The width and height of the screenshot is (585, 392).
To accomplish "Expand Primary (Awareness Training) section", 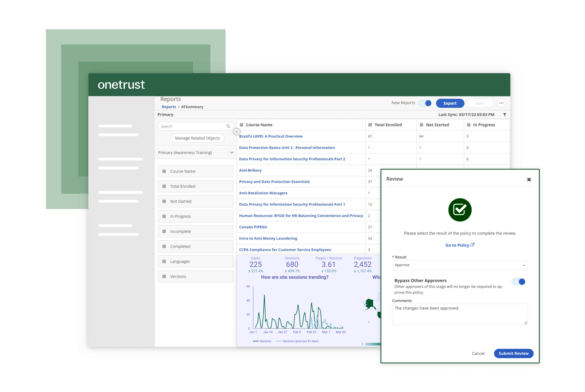I will pyautogui.click(x=195, y=152).
